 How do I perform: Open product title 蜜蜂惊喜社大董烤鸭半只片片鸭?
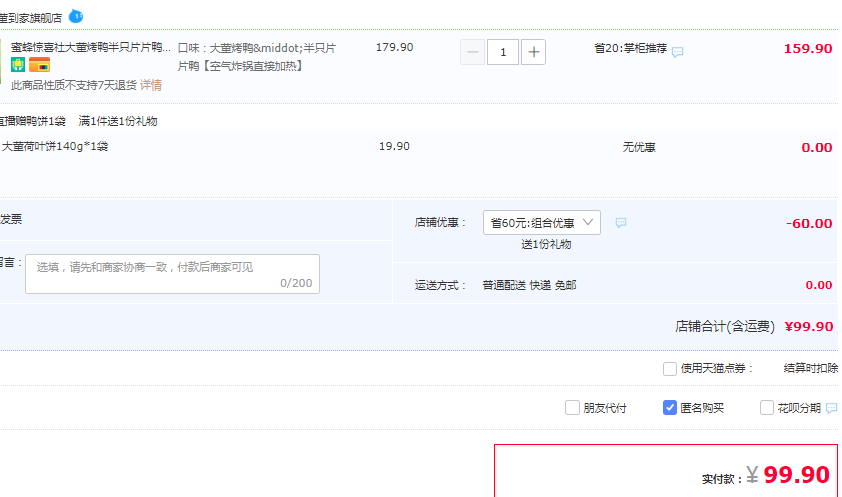(x=91, y=48)
